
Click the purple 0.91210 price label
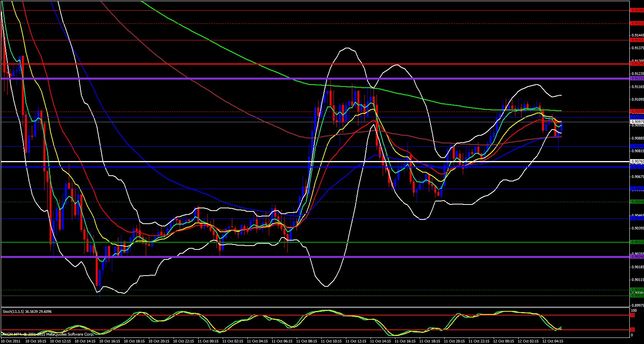(x=637, y=78)
